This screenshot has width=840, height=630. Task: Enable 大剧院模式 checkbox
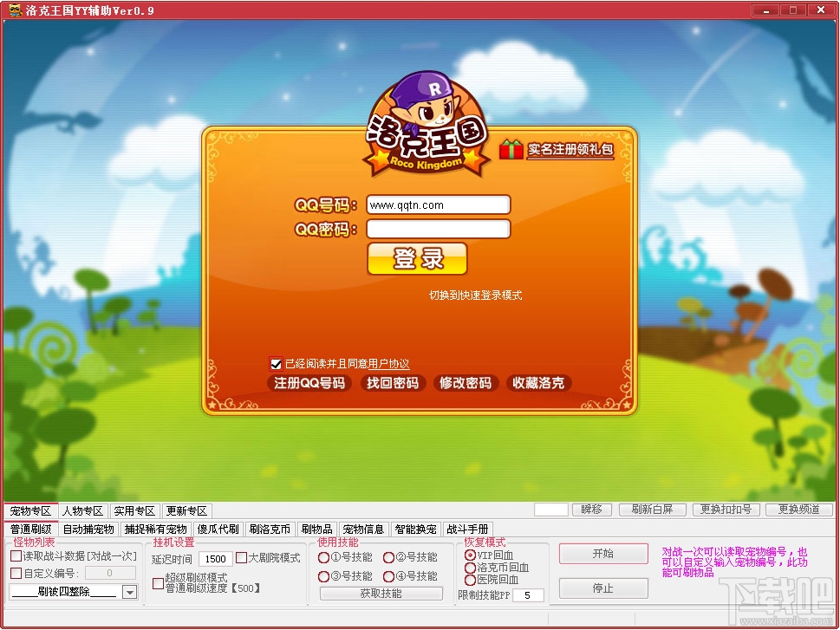(242, 558)
